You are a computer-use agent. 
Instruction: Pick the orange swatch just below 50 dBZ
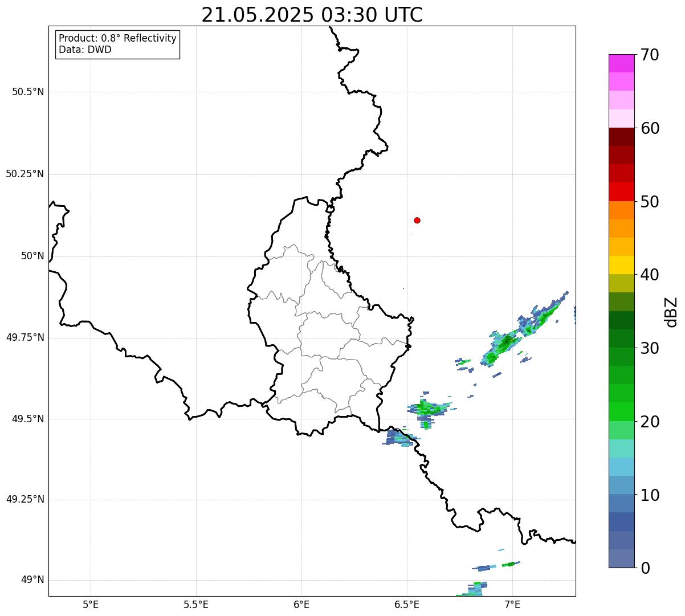[621, 210]
